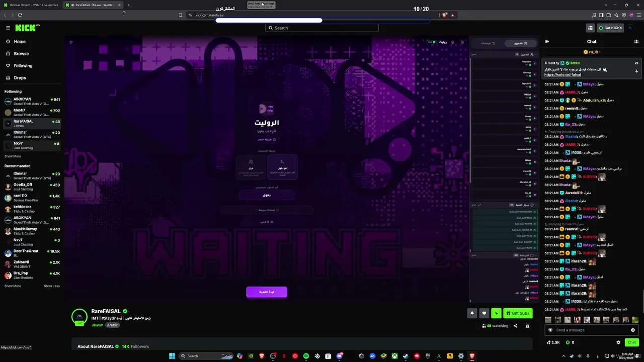
Task: Send message with green Chat button
Action: pos(632,342)
